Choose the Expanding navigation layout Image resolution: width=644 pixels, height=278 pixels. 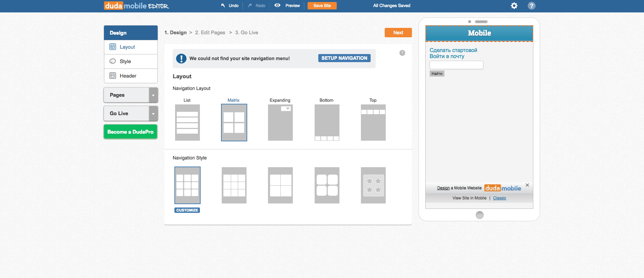(280, 123)
